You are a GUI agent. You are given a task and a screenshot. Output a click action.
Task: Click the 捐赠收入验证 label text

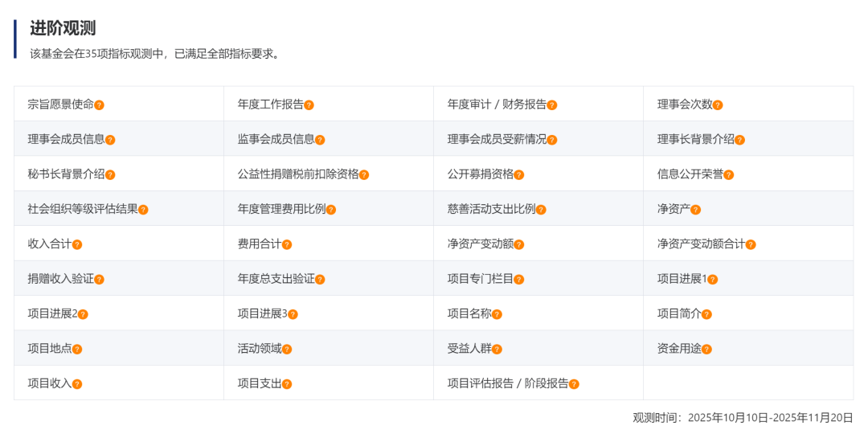coord(61,278)
